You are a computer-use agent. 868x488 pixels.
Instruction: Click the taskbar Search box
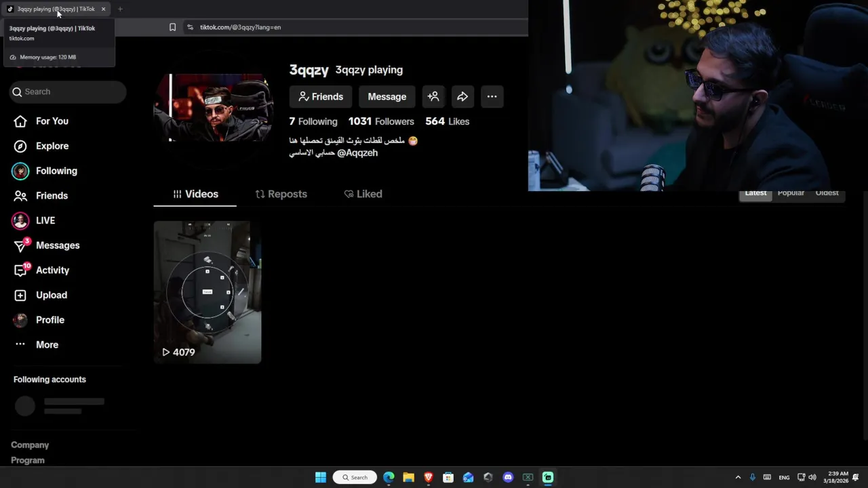click(x=355, y=477)
